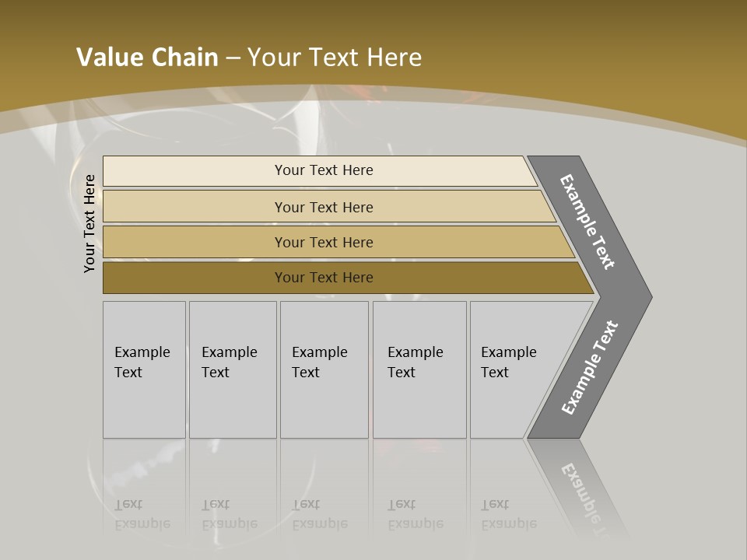The image size is (747, 560).
Task: Select the topmost lightest "Your Text Here" bar
Action: point(324,170)
